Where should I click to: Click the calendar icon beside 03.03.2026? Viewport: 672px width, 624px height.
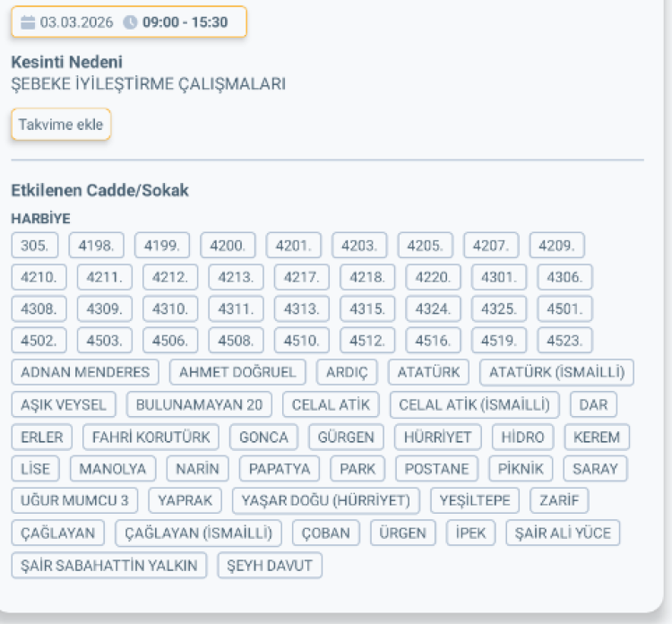click(x=28, y=22)
